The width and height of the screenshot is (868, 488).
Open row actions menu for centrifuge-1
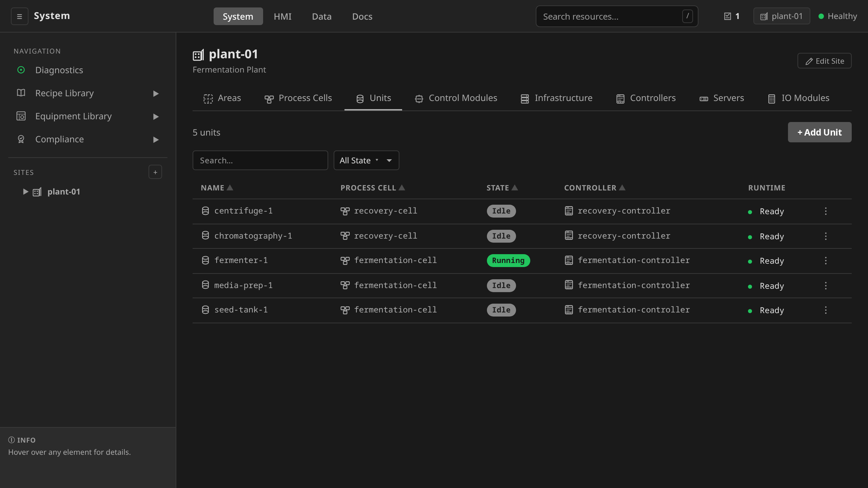[x=826, y=211]
